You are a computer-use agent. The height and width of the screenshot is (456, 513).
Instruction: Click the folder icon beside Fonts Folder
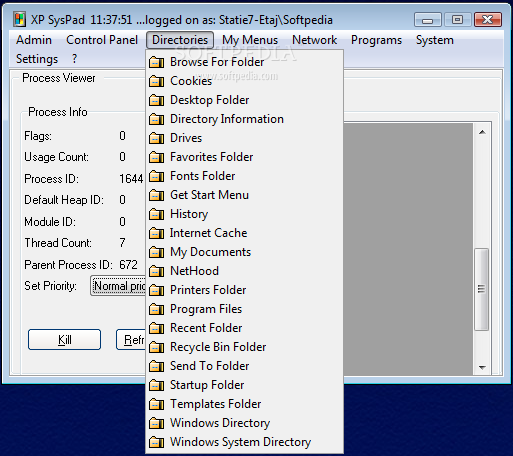click(156, 176)
